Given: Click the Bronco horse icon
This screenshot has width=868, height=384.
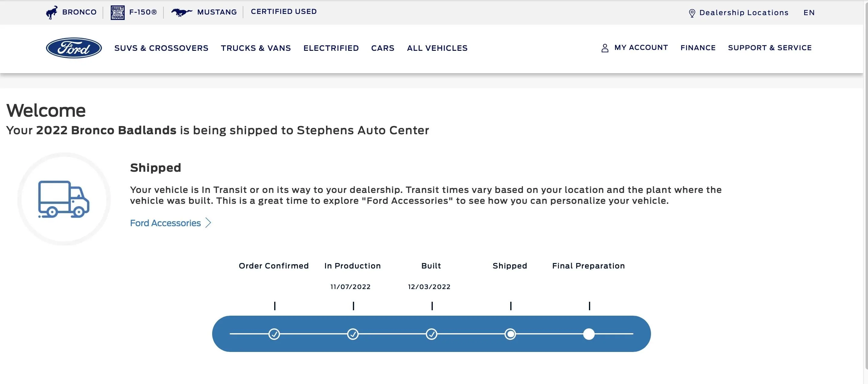Looking at the screenshot, I should [x=51, y=12].
